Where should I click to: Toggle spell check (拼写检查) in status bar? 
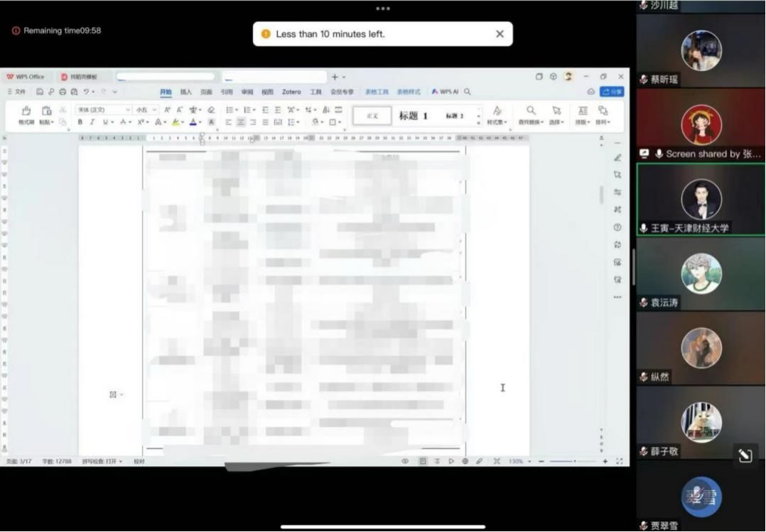(x=102, y=462)
